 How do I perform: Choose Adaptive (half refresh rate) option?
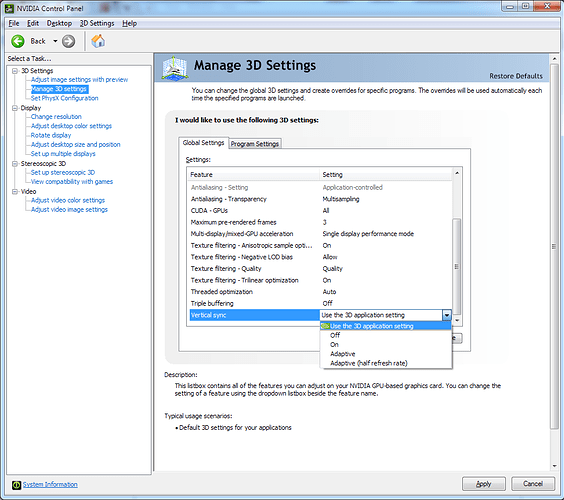pos(386,363)
